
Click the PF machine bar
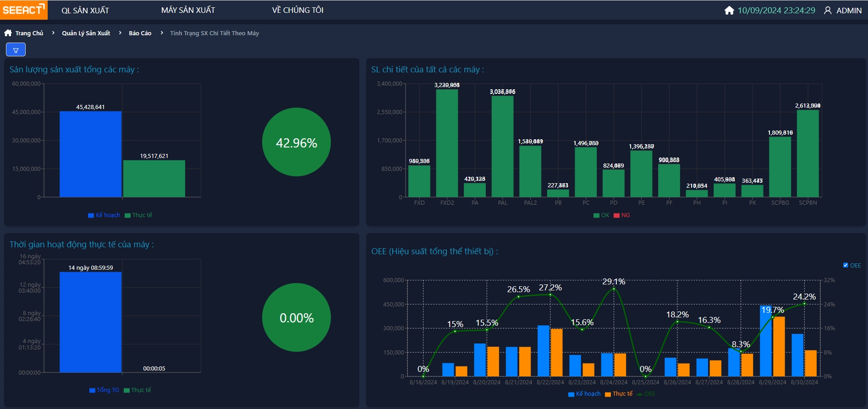pos(669,180)
